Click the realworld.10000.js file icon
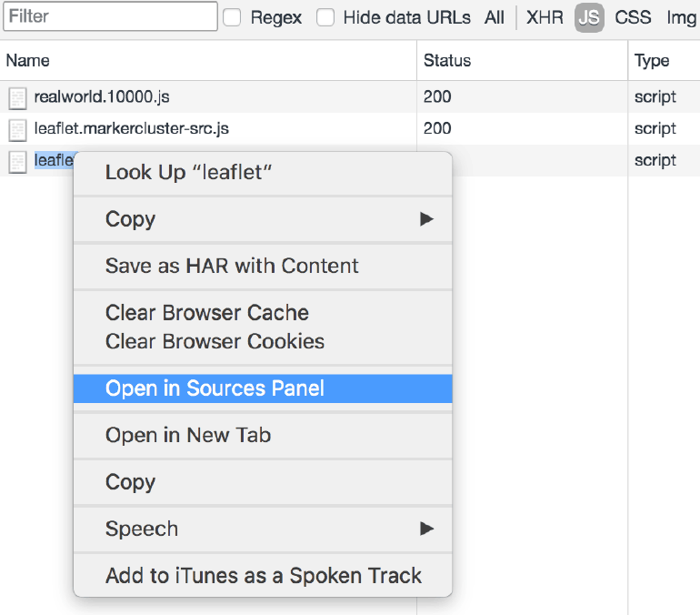This screenshot has height=615, width=700. pos(18,98)
